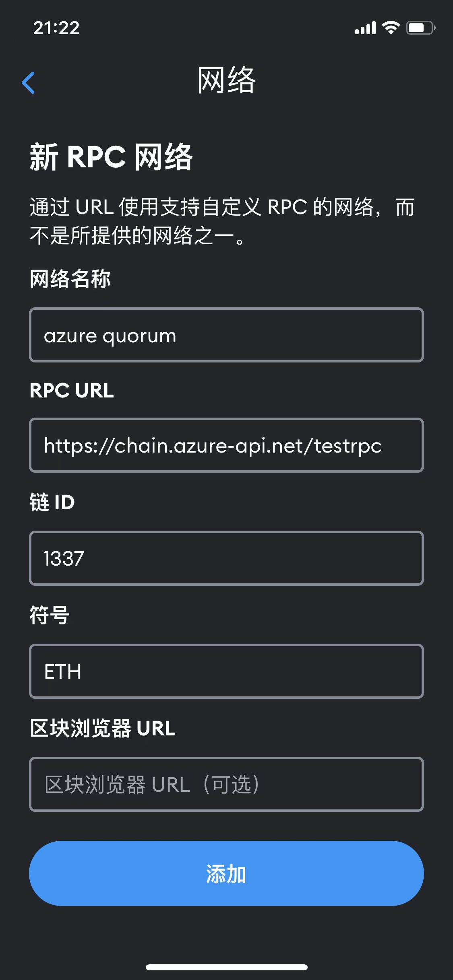This screenshot has height=980, width=453.
Task: Tap the cellular signal bars icon
Action: [x=365, y=28]
